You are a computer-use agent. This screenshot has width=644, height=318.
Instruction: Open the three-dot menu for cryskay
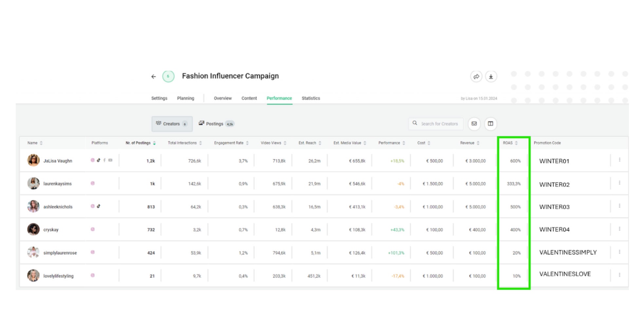pyautogui.click(x=619, y=229)
